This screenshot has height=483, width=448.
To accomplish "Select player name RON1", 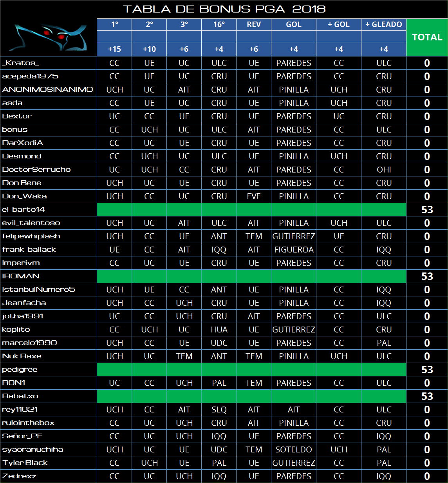I will 14,383.
